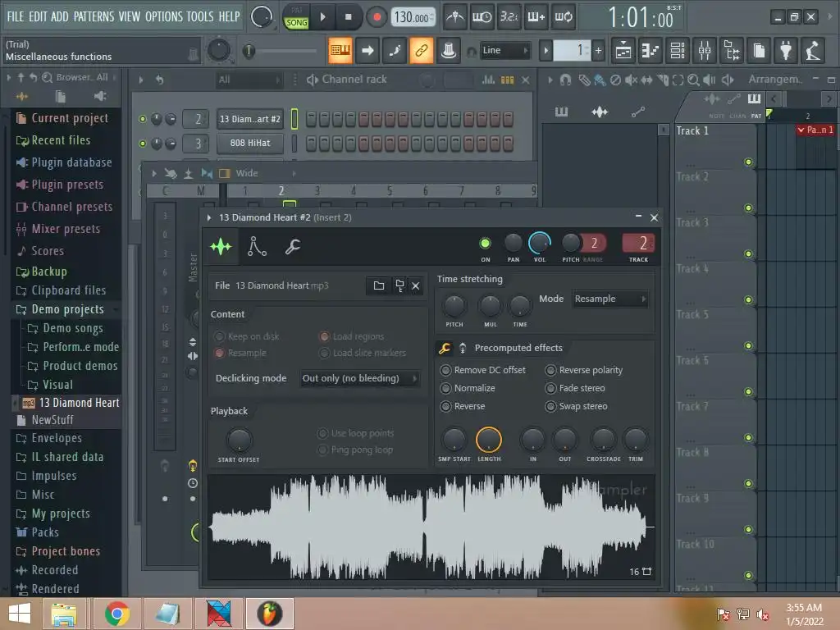Open the sample file folder icon

click(379, 285)
